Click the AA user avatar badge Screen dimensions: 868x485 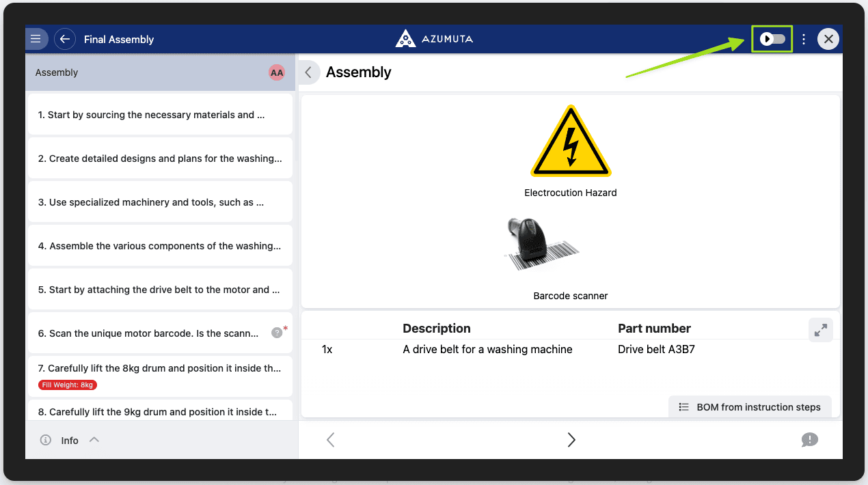click(277, 72)
